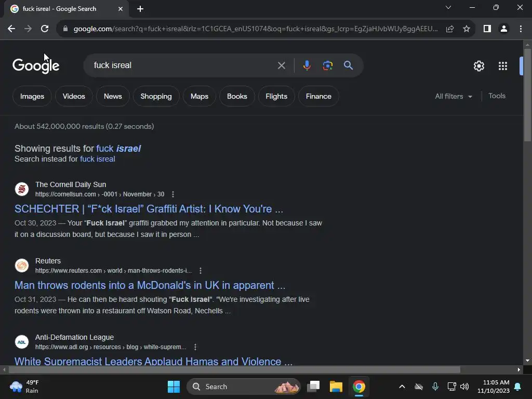The image size is (532, 399).
Task: Submit search with magnifier icon
Action: pyautogui.click(x=349, y=65)
